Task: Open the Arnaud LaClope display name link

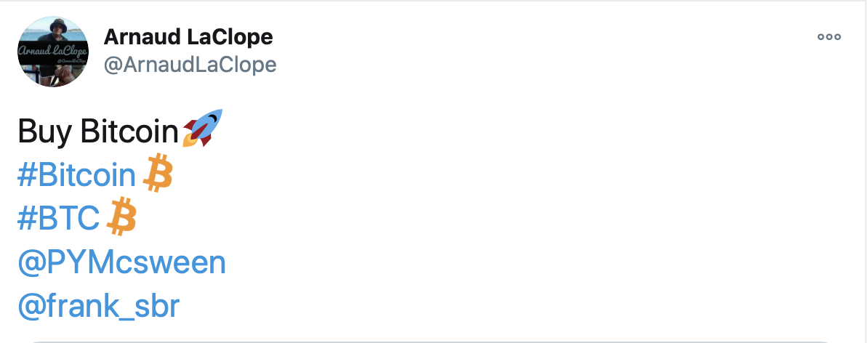Action: coord(188,37)
